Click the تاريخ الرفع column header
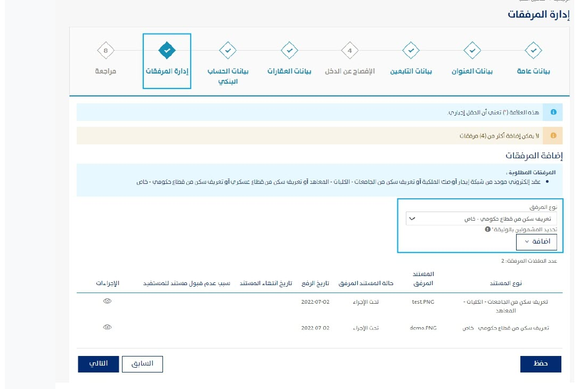 pyautogui.click(x=315, y=283)
